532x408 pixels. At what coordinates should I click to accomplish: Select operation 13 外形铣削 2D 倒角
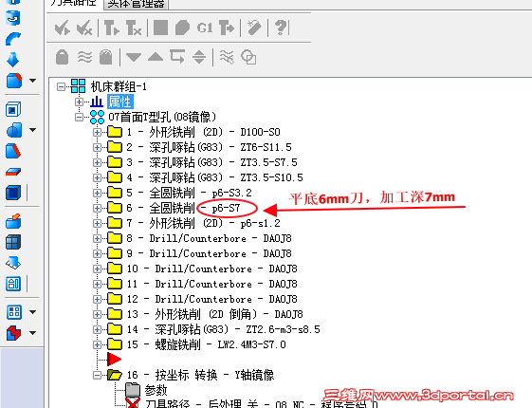[214, 314]
